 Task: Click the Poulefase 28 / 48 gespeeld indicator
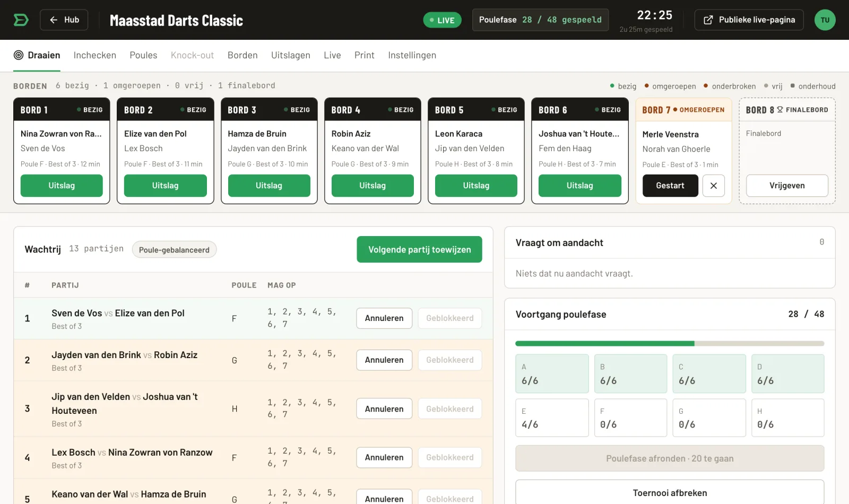click(x=540, y=20)
